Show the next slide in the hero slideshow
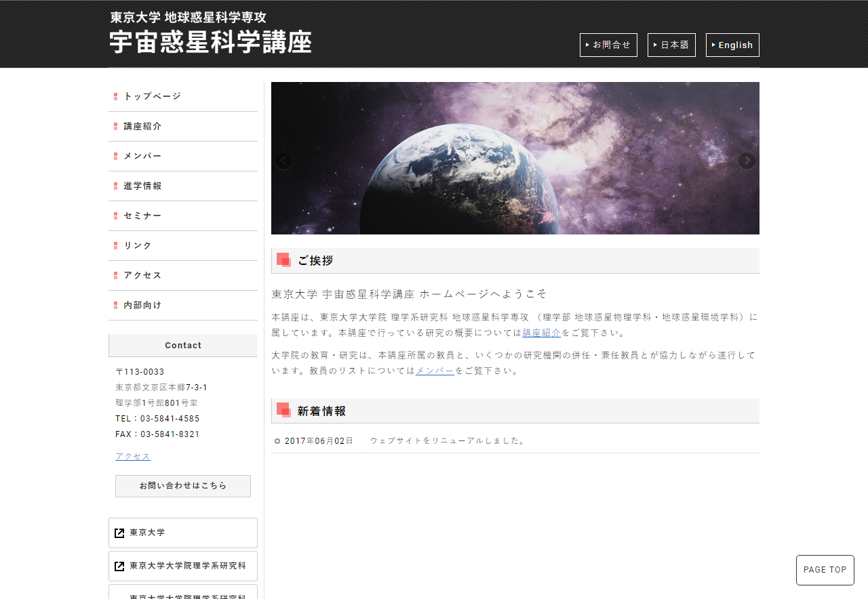The height and width of the screenshot is (599, 868). pos(747,161)
